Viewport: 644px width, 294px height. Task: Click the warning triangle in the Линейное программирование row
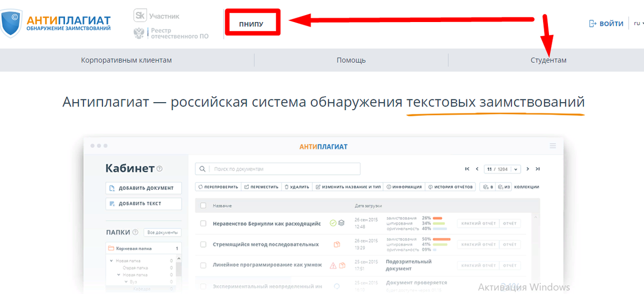333,265
